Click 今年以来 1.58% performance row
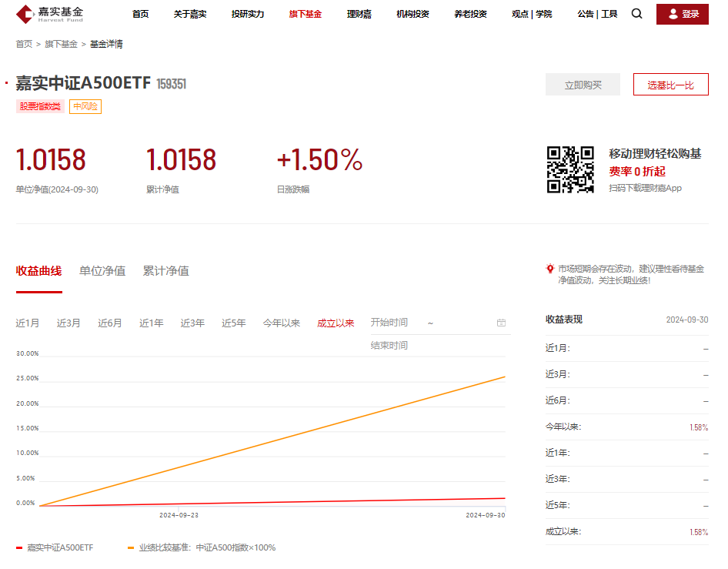Viewport: 728px width, 569px height. point(626,427)
